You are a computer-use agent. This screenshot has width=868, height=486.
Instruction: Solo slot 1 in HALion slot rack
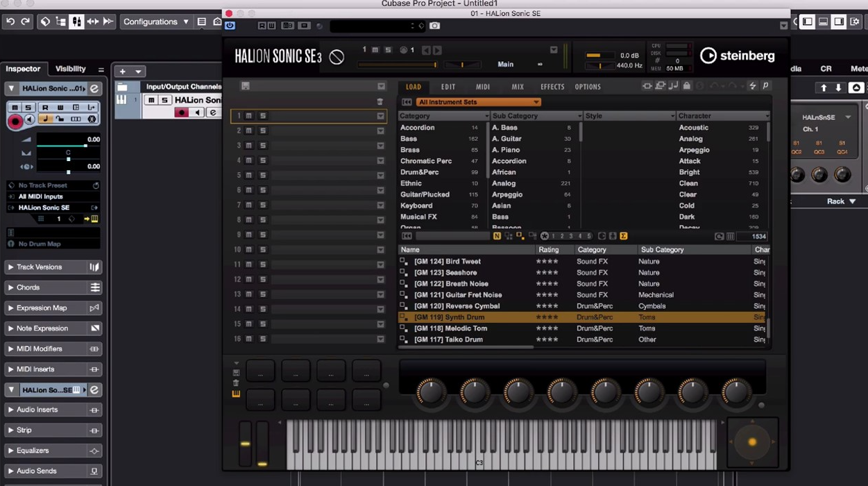tap(262, 116)
